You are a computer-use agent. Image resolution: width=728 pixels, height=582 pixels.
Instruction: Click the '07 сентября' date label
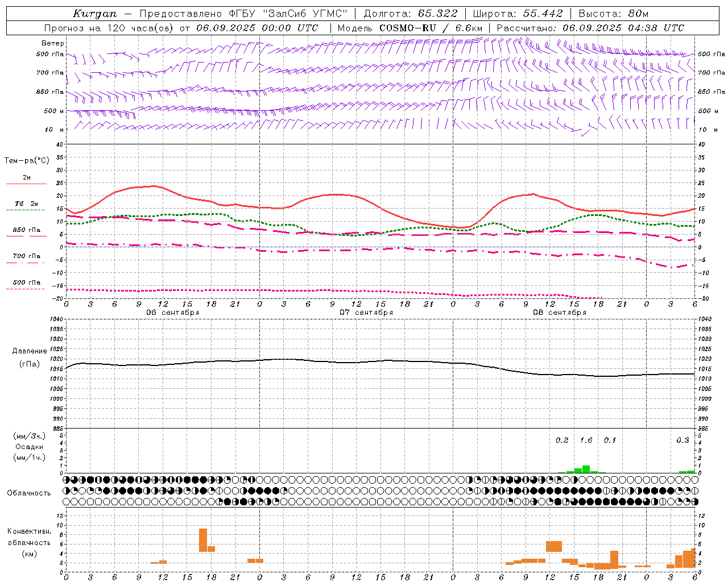[x=366, y=313]
